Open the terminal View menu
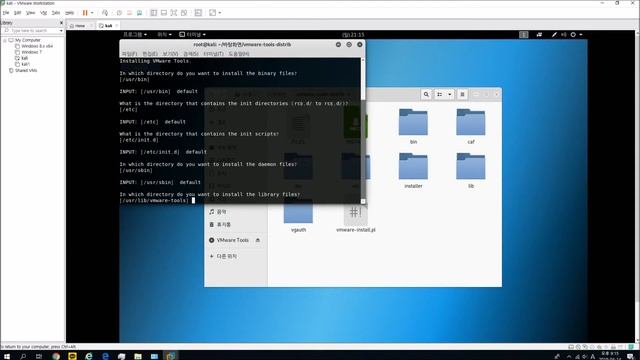The image size is (640, 360). 170,54
